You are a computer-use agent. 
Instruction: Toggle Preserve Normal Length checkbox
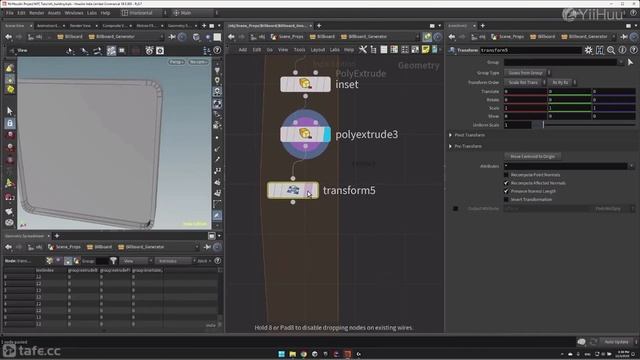(x=506, y=191)
